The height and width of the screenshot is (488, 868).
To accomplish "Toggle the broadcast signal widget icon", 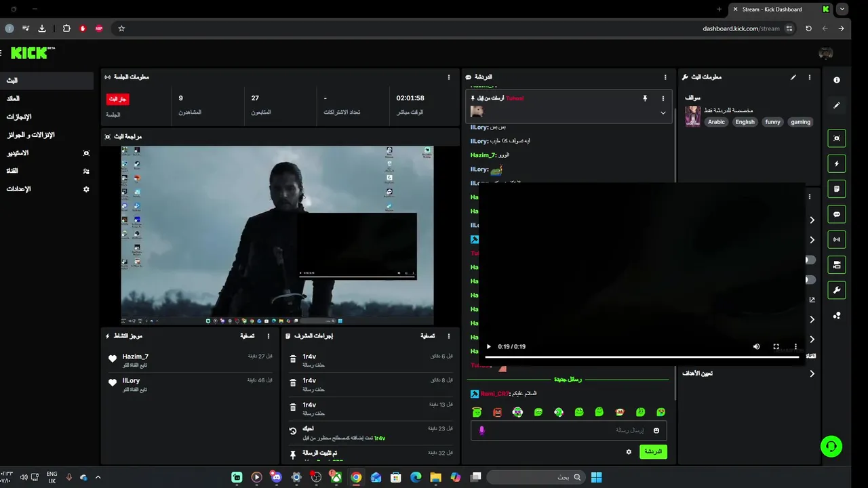I will (837, 239).
